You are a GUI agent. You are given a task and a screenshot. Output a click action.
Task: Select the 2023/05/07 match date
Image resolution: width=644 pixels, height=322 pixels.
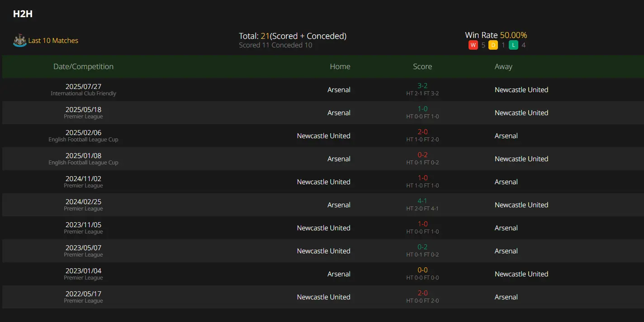pos(83,248)
